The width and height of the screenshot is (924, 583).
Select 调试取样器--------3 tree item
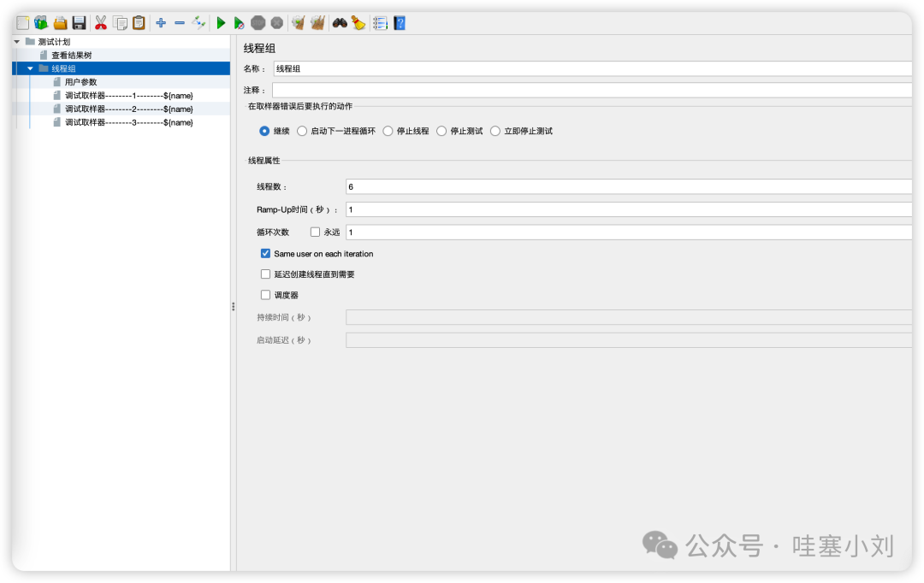pos(129,122)
